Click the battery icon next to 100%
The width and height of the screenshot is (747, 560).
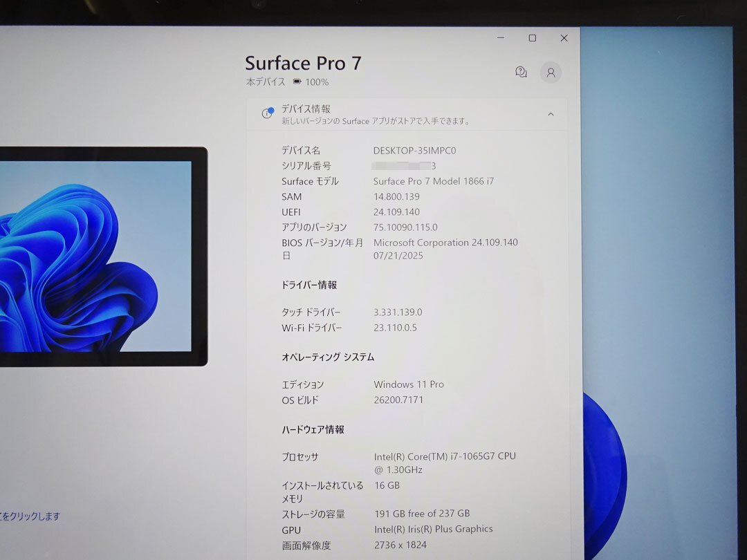pos(297,82)
